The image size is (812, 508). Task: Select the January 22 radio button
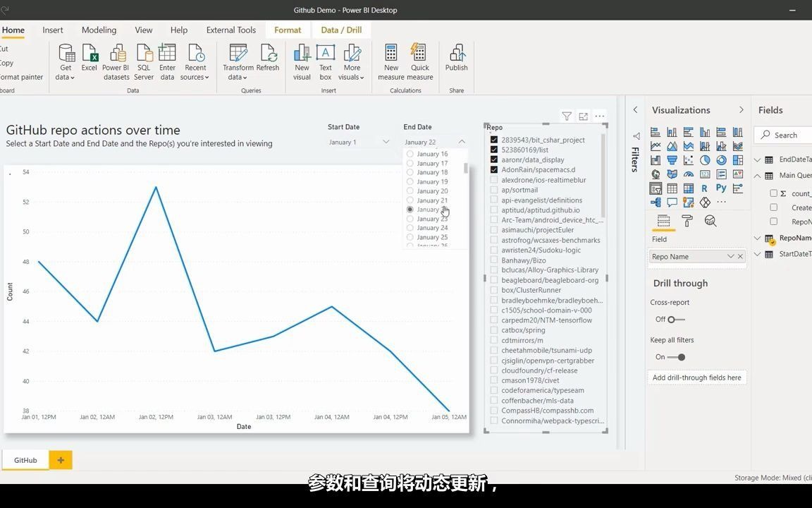410,210
